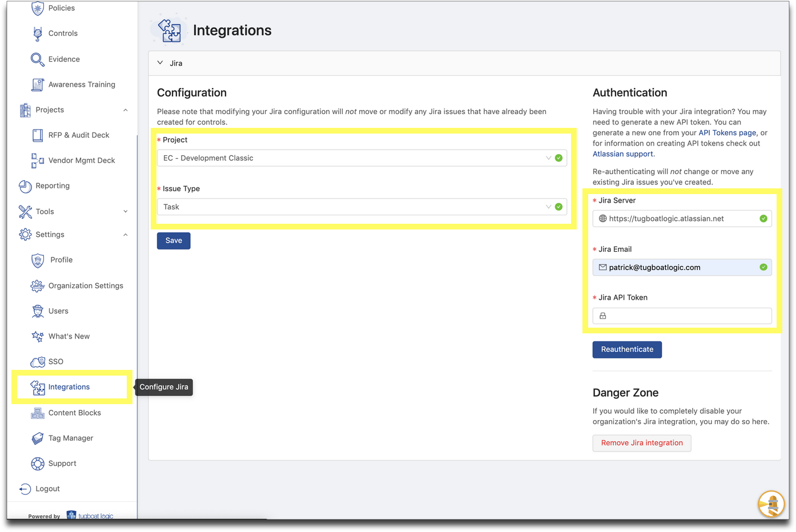Click the SSO cloud icon

(x=38, y=362)
